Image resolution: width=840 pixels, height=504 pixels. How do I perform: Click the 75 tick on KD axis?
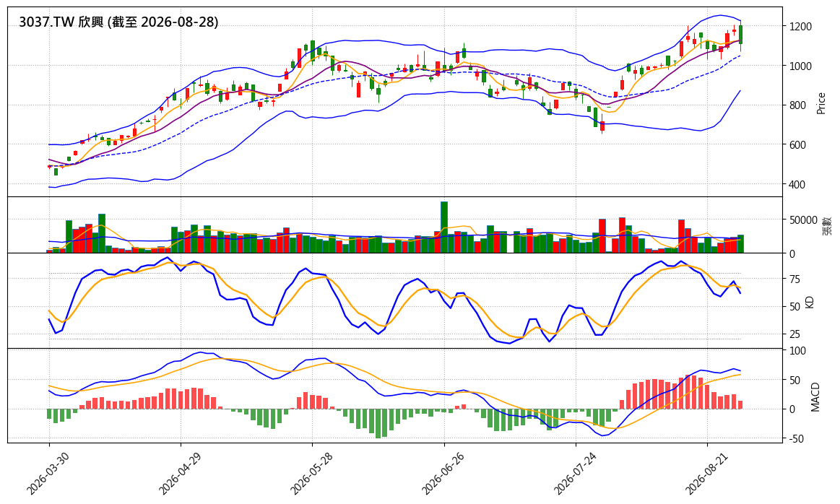click(794, 279)
